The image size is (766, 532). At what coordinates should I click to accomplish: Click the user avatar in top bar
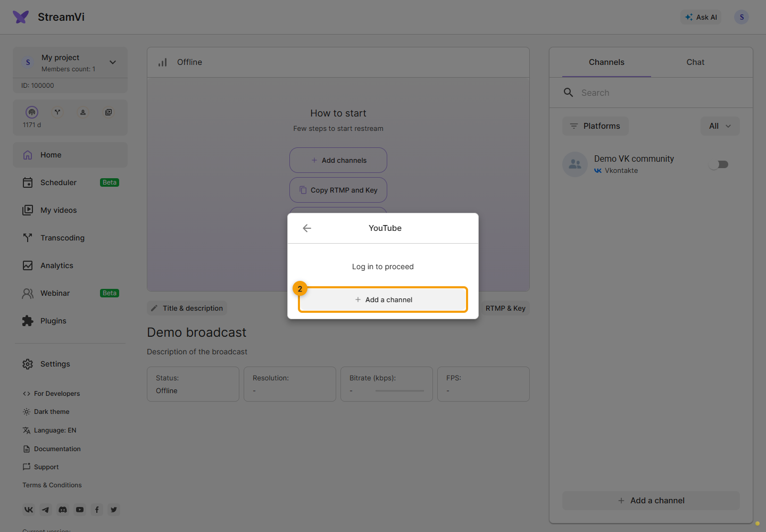tap(742, 17)
